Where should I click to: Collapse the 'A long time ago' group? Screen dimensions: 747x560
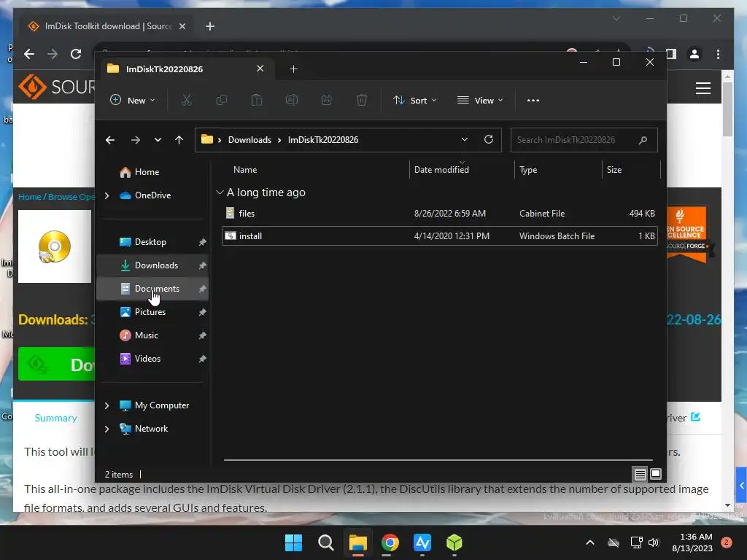pyautogui.click(x=220, y=192)
